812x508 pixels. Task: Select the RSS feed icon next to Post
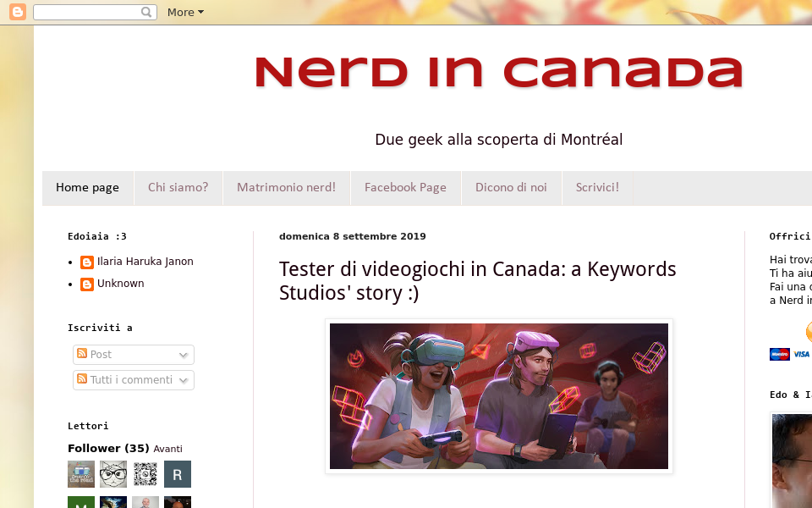pos(82,354)
